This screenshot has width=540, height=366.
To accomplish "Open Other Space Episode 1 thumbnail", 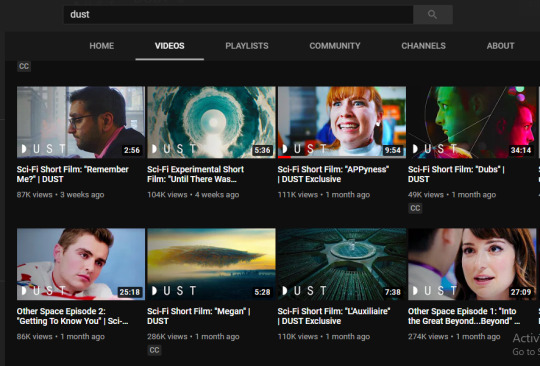I will (472, 264).
